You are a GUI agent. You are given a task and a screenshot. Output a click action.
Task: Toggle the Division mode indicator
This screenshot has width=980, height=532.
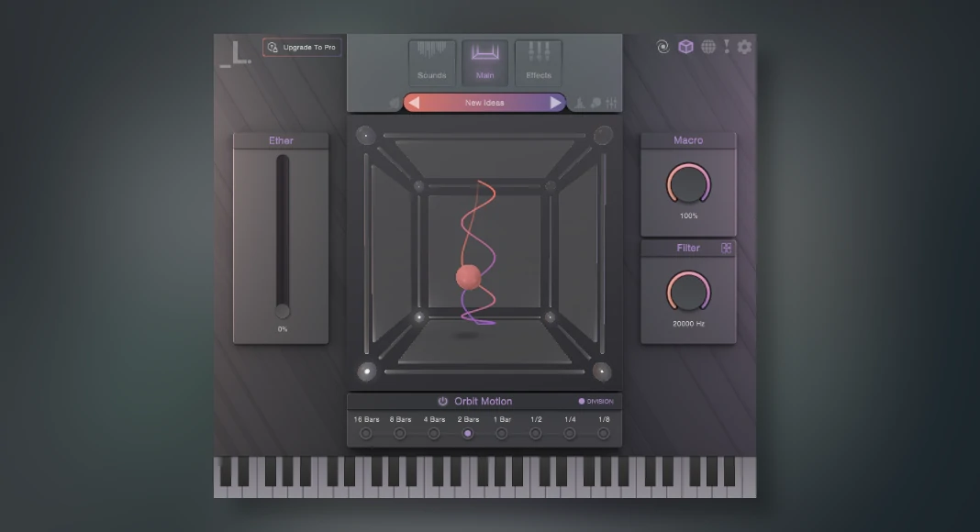(x=582, y=402)
